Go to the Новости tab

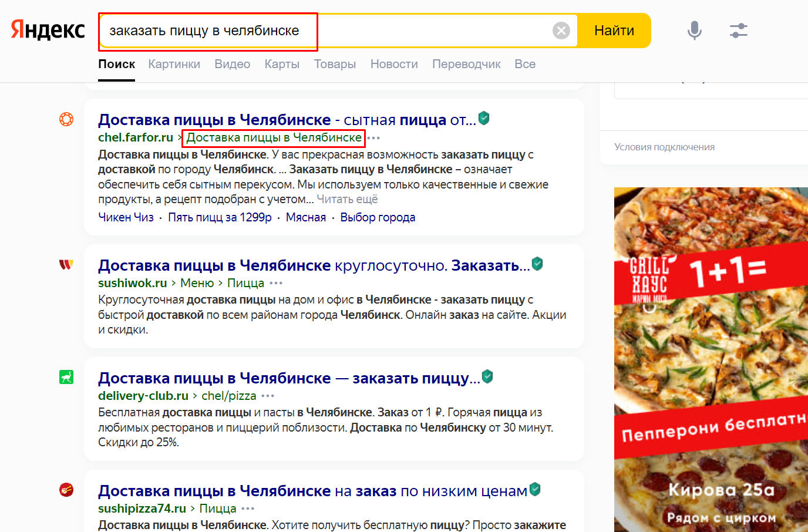coord(394,64)
